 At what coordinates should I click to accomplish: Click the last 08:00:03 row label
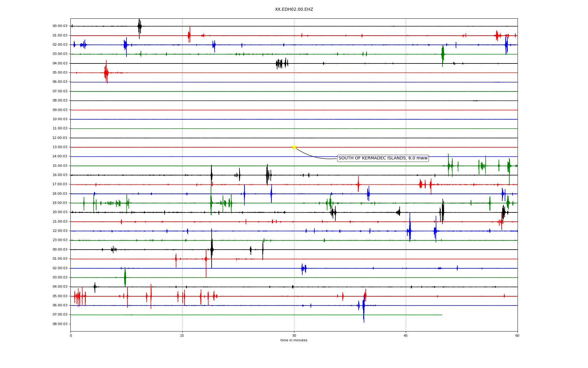point(60,324)
